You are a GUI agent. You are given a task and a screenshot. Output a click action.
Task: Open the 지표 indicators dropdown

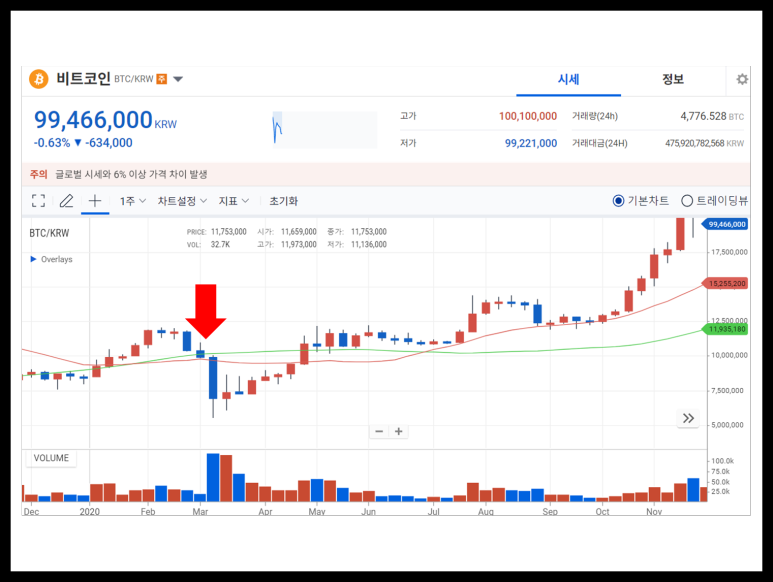234,201
